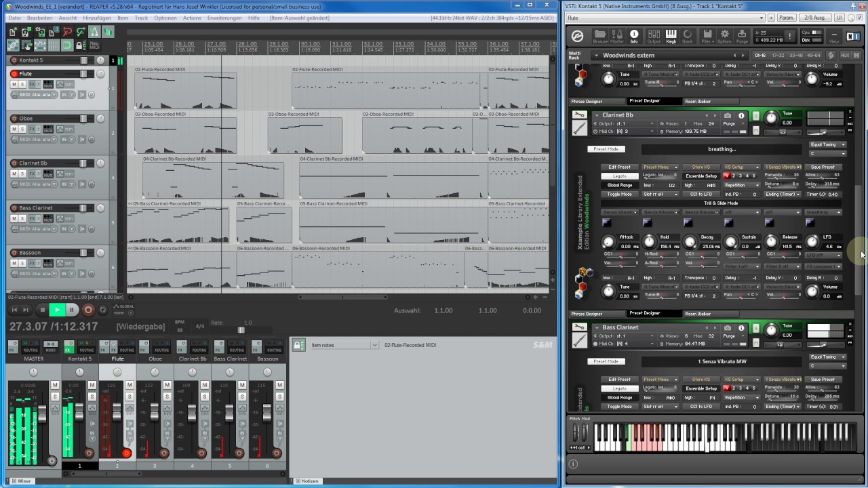Click the Param. button in VSTi window
Viewport: 868px width, 488px height.
[786, 18]
